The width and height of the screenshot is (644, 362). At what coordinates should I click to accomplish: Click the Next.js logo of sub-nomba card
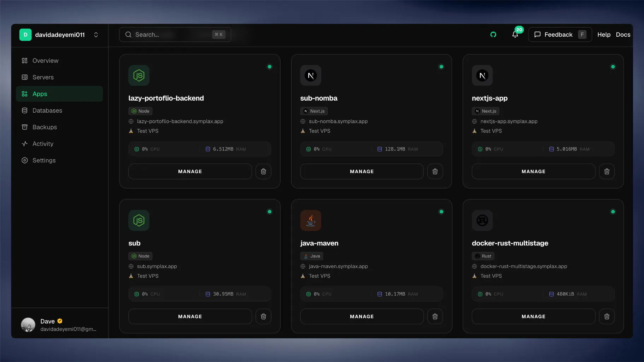point(311,75)
